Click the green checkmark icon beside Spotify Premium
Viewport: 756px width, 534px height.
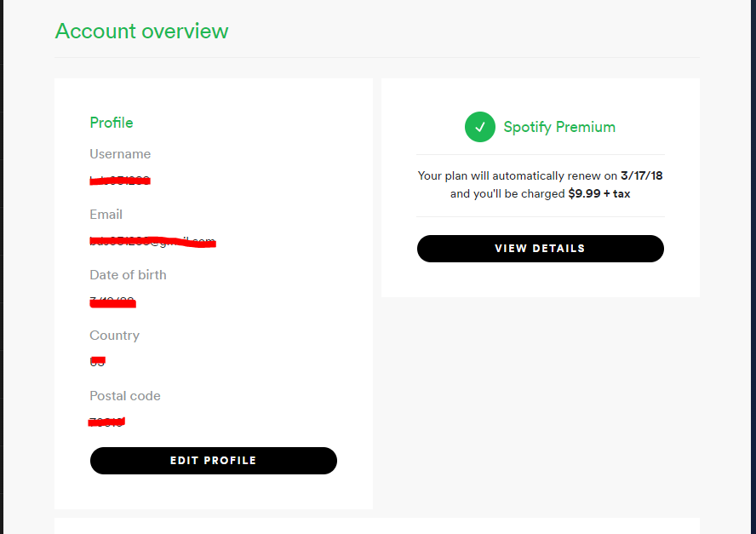click(479, 126)
